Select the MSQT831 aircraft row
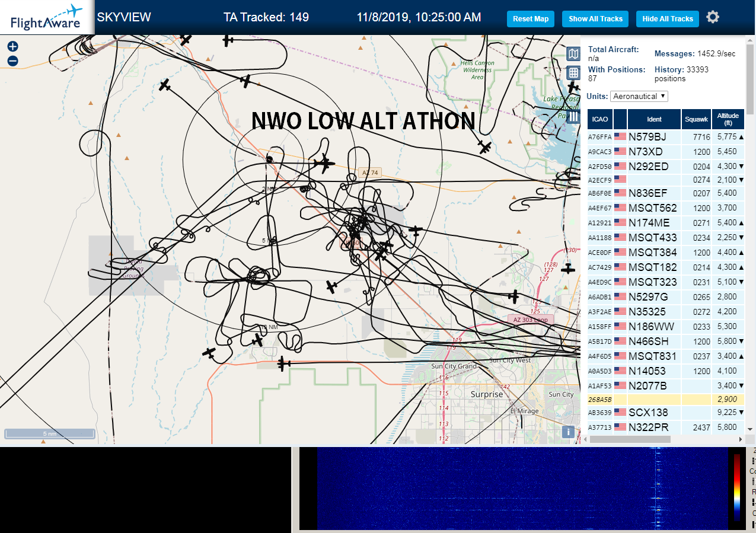The height and width of the screenshot is (533, 756). (666, 356)
